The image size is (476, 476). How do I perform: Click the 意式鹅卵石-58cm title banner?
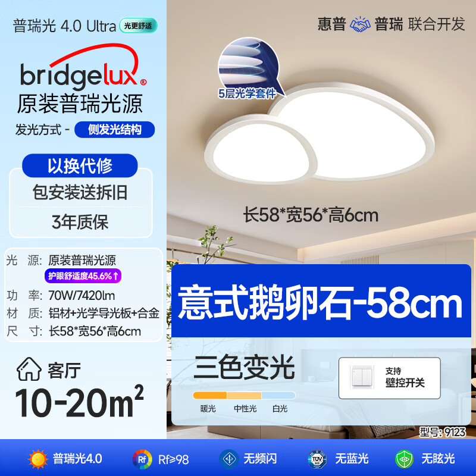point(321,301)
